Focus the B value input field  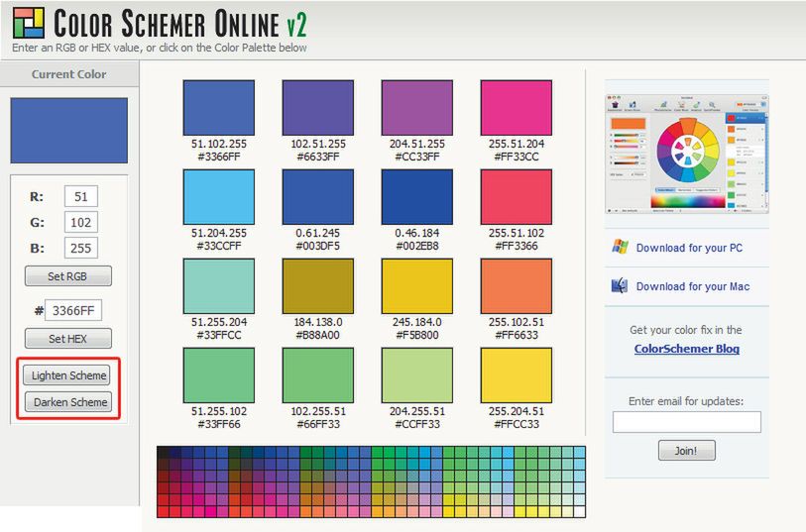pos(80,248)
